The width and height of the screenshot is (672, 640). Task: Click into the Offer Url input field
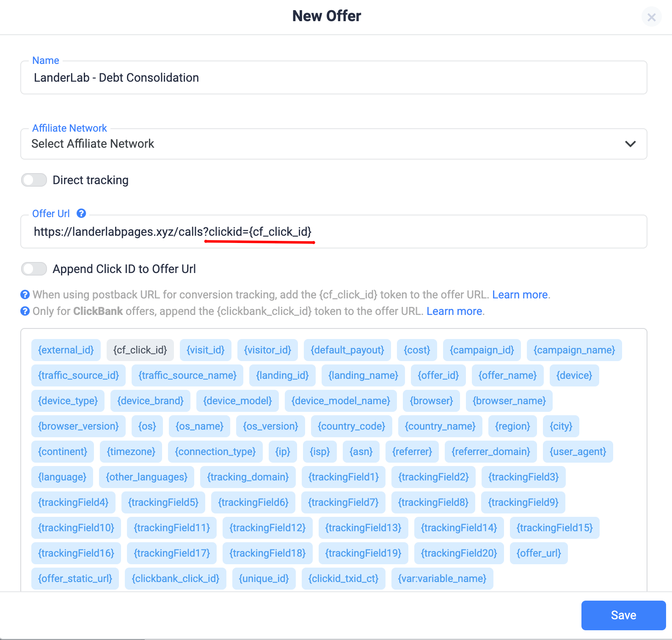[x=334, y=232]
